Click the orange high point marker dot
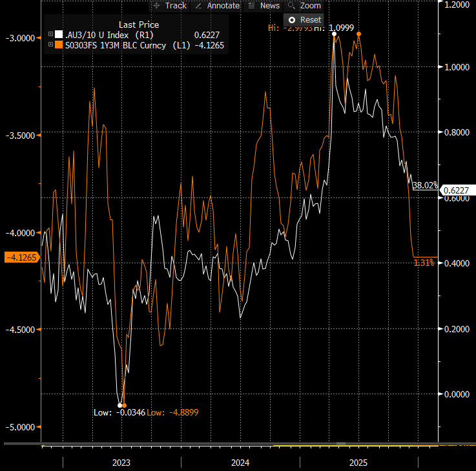 pos(358,34)
